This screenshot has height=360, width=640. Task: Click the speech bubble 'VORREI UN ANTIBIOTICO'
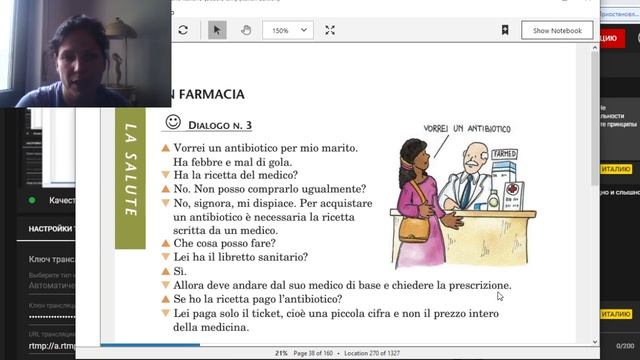tap(467, 129)
